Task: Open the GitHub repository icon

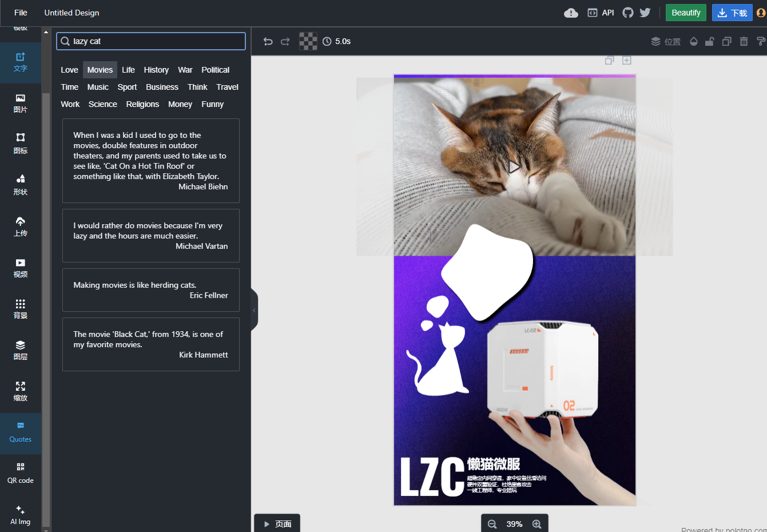Action: click(628, 13)
